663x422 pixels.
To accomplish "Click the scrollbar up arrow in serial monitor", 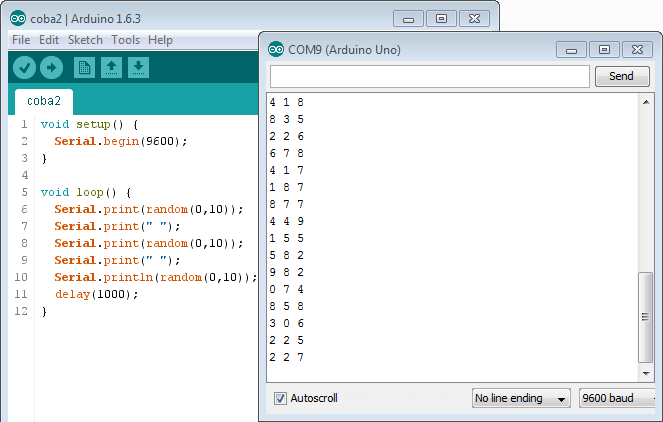I will 646,102.
